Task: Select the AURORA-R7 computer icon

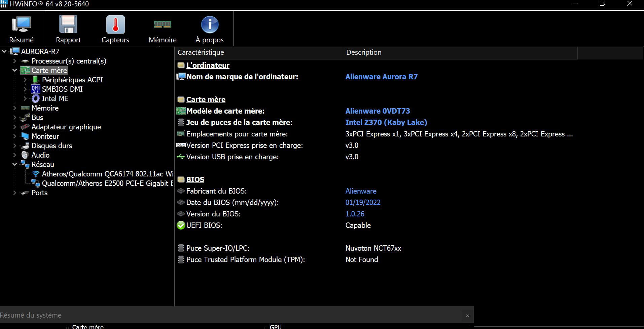Action: click(x=15, y=51)
